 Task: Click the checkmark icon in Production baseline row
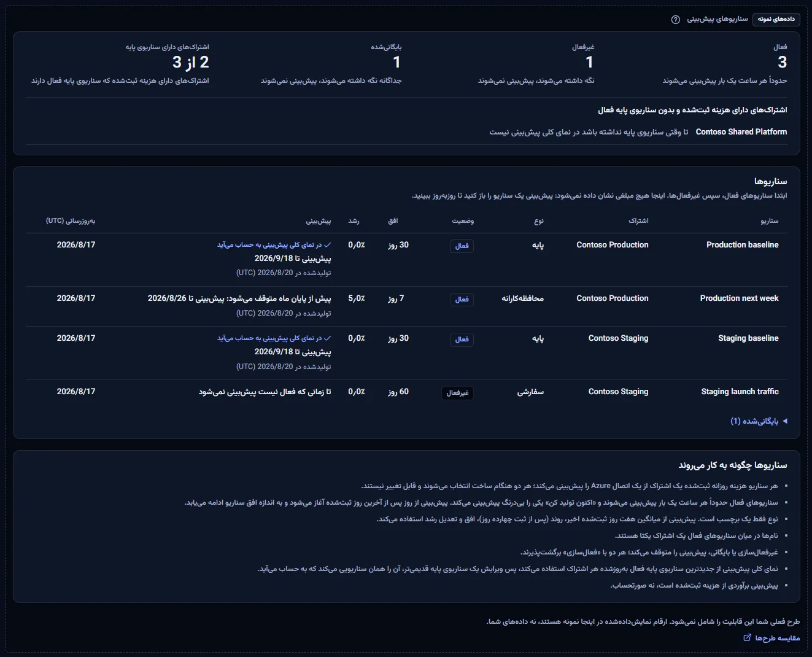328,245
